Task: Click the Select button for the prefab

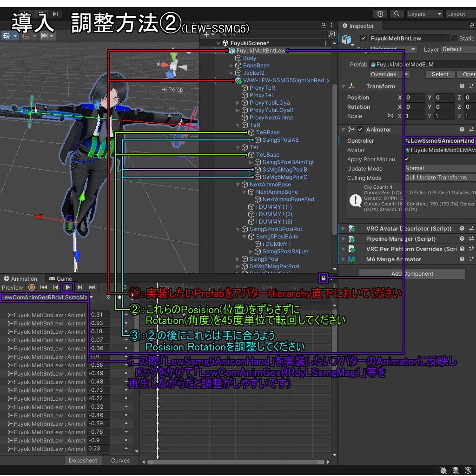Action: click(440, 74)
